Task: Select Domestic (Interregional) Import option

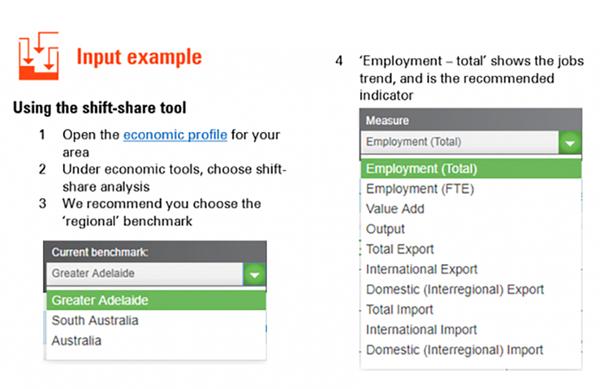Action: coord(455,350)
